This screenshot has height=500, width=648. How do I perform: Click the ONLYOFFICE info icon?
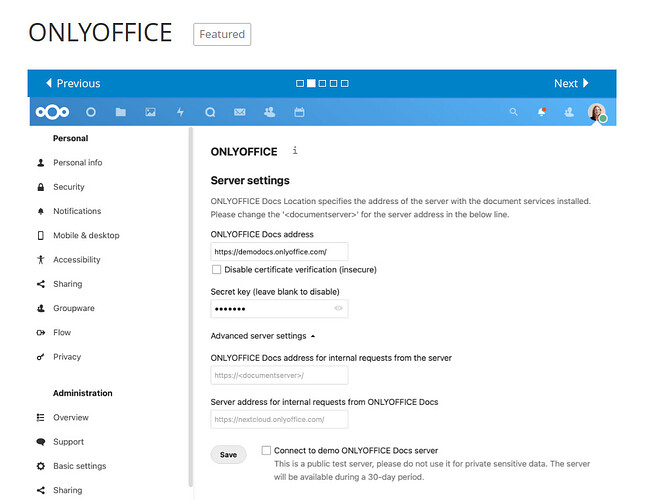pyautogui.click(x=295, y=150)
